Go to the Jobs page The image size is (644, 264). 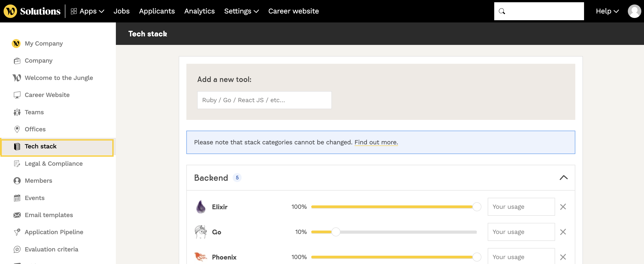tap(121, 11)
